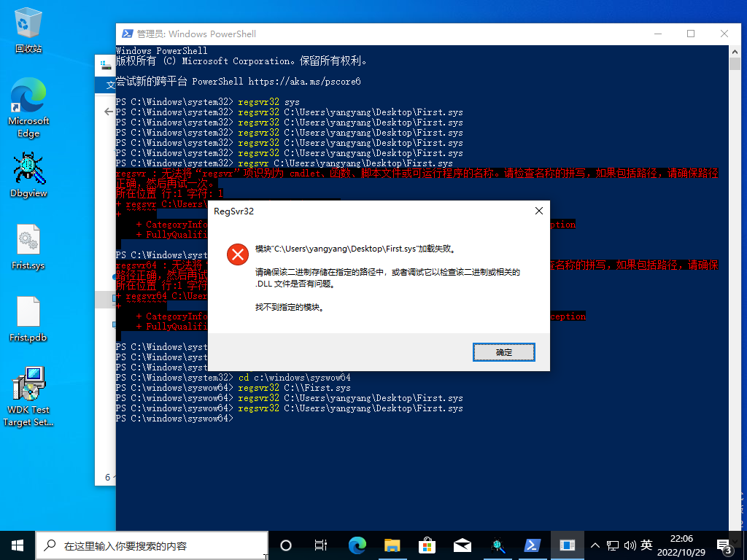Open the volume control in system tray
747x560 pixels.
[x=630, y=545]
